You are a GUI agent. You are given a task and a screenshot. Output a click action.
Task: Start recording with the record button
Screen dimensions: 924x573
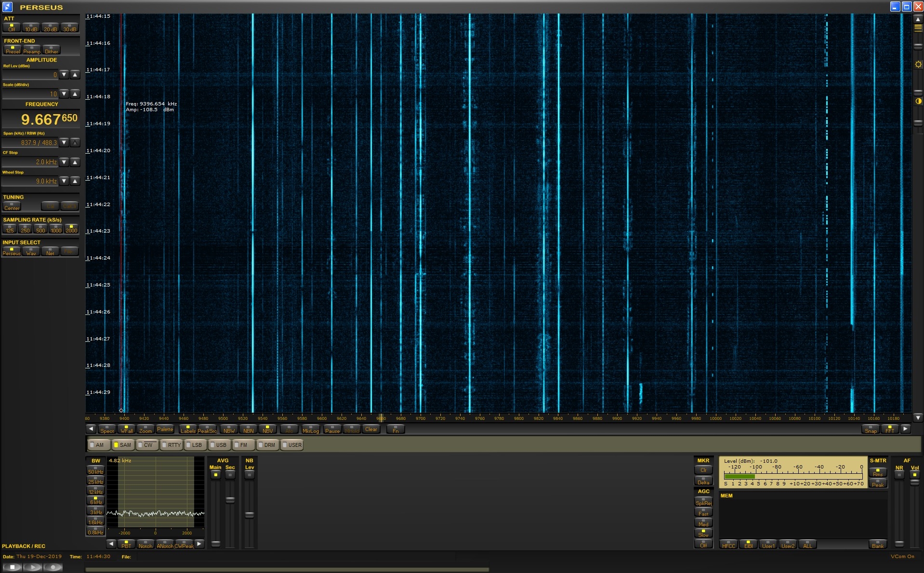coord(53,567)
